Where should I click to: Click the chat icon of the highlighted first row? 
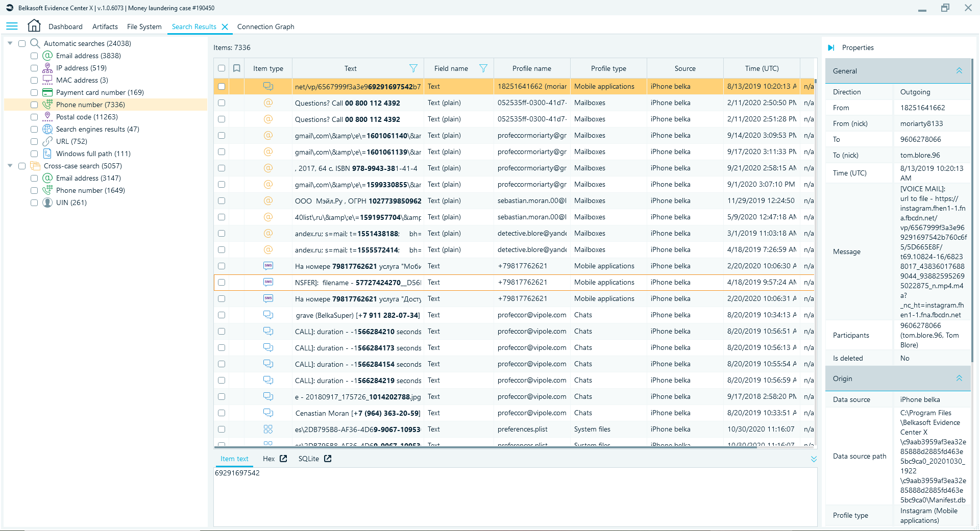pyautogui.click(x=268, y=86)
